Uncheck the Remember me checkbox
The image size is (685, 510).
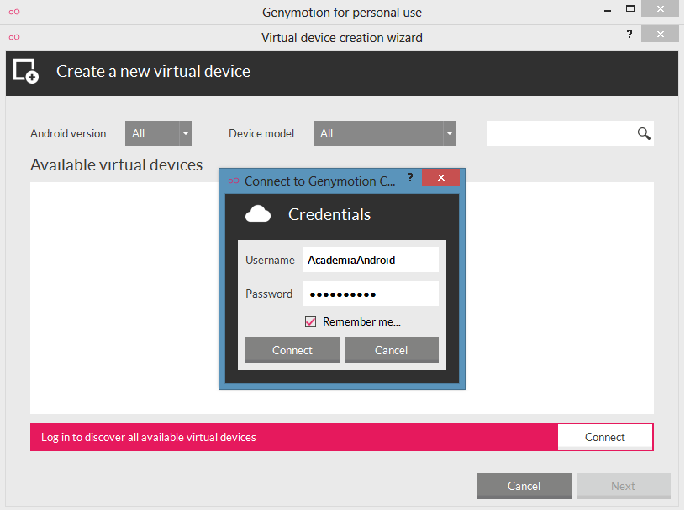point(310,322)
